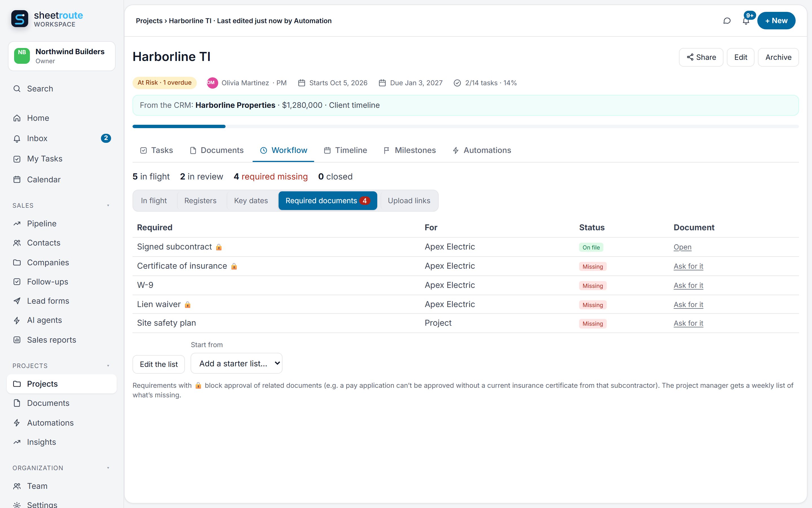Click Ask for it for Site safety plan
Viewport: 812px width, 508px height.
[x=688, y=323]
